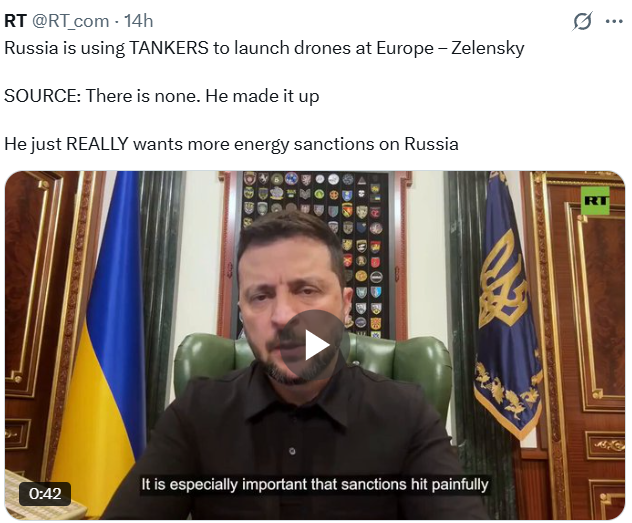Click the word TANKERS in the post

pyautogui.click(x=169, y=48)
